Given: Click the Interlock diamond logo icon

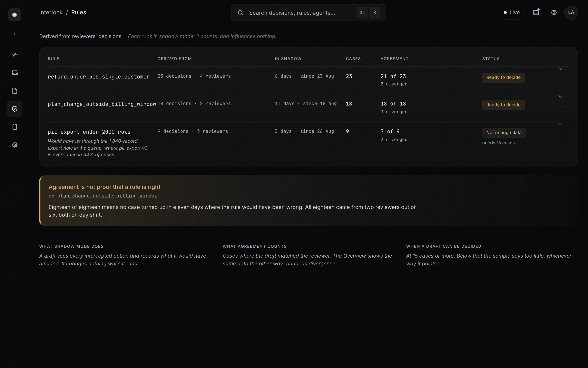Looking at the screenshot, I should (x=14, y=15).
